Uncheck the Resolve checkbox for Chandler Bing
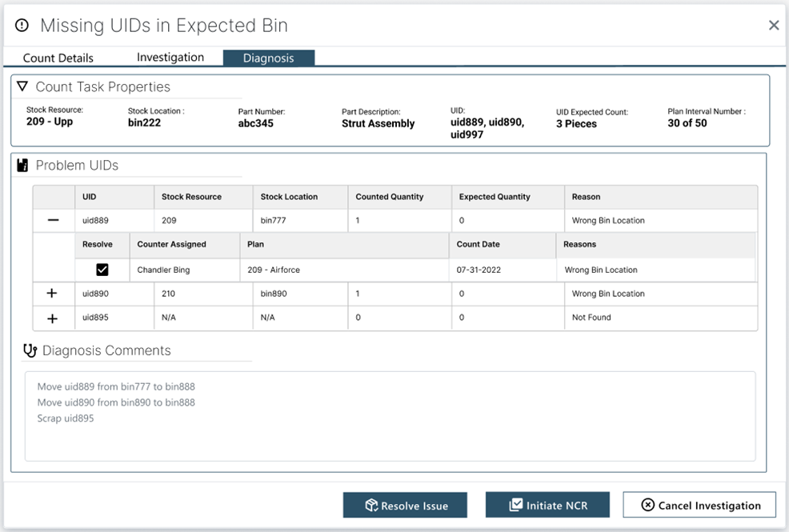789x532 pixels. click(x=102, y=270)
